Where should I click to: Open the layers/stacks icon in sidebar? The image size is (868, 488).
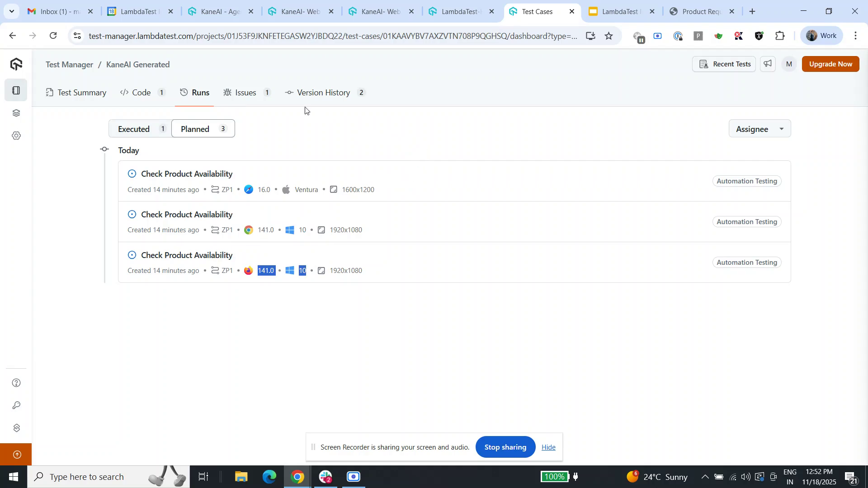pos(16,113)
